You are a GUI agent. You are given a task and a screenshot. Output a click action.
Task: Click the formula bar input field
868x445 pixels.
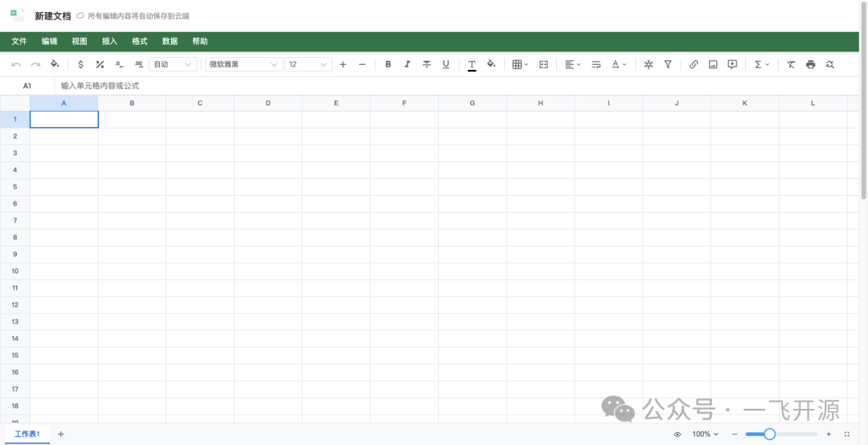pos(458,86)
